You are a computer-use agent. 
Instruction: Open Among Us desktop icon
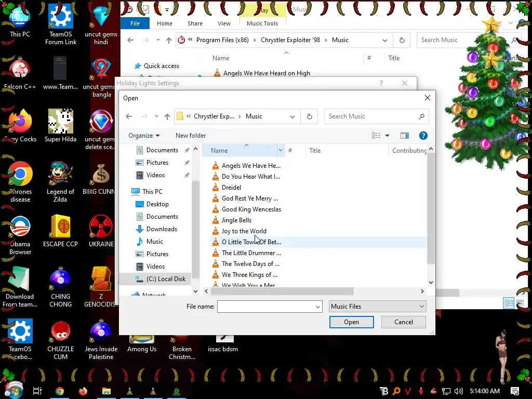click(x=142, y=343)
